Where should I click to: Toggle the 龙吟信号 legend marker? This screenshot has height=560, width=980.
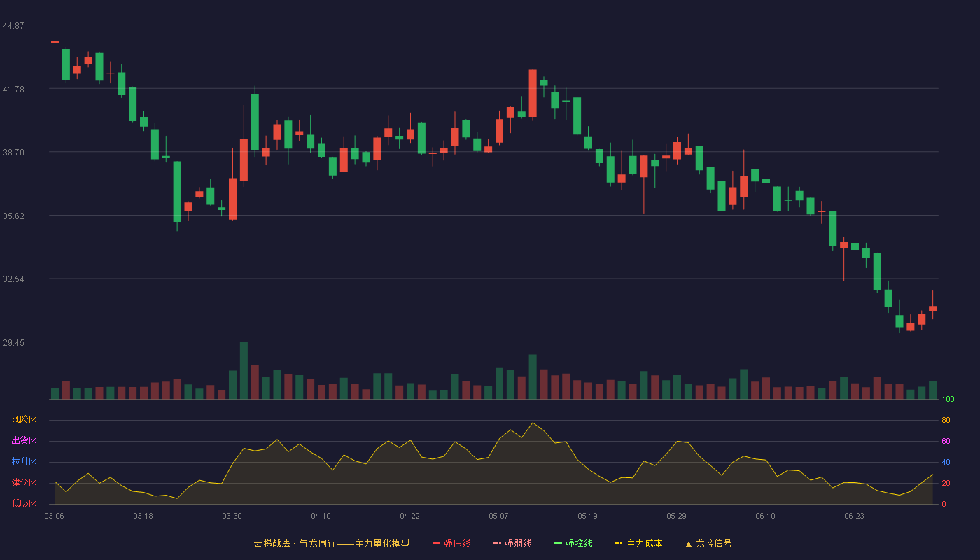coord(708,543)
